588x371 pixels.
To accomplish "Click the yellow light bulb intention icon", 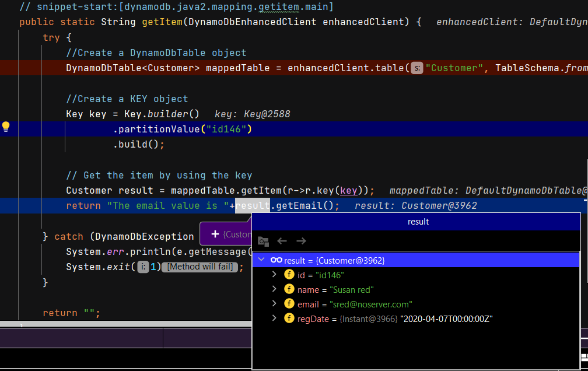I will pos(6,127).
